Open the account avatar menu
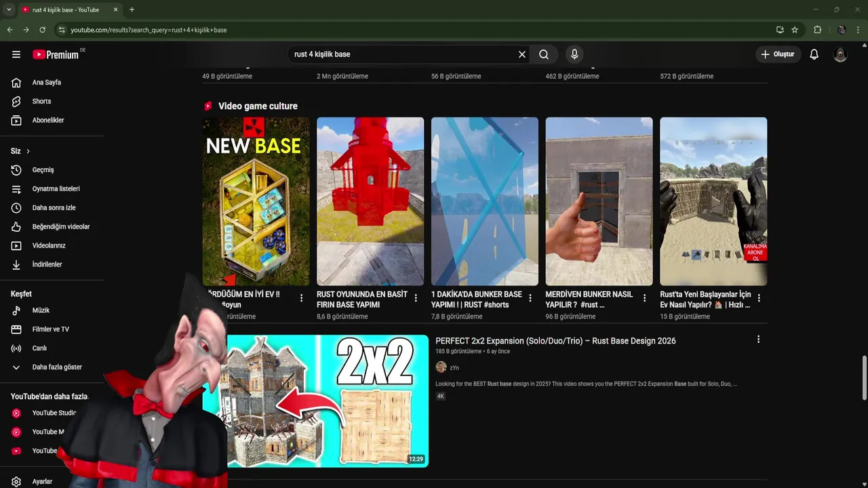This screenshot has height=488, width=868. [840, 54]
